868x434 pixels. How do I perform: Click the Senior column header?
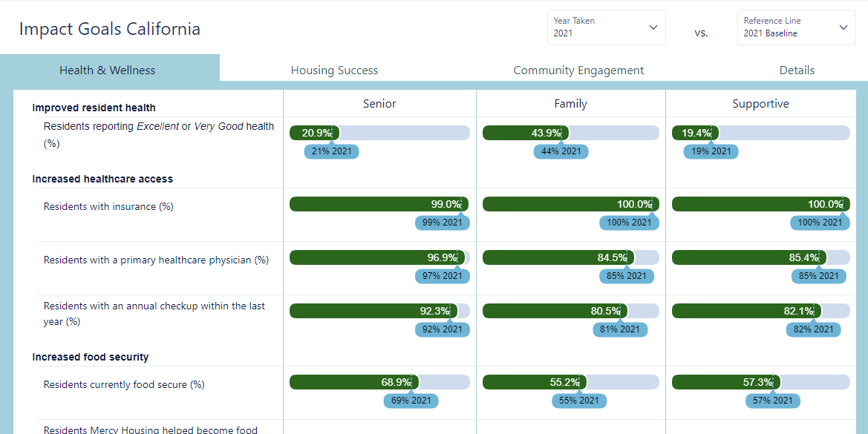click(x=379, y=103)
